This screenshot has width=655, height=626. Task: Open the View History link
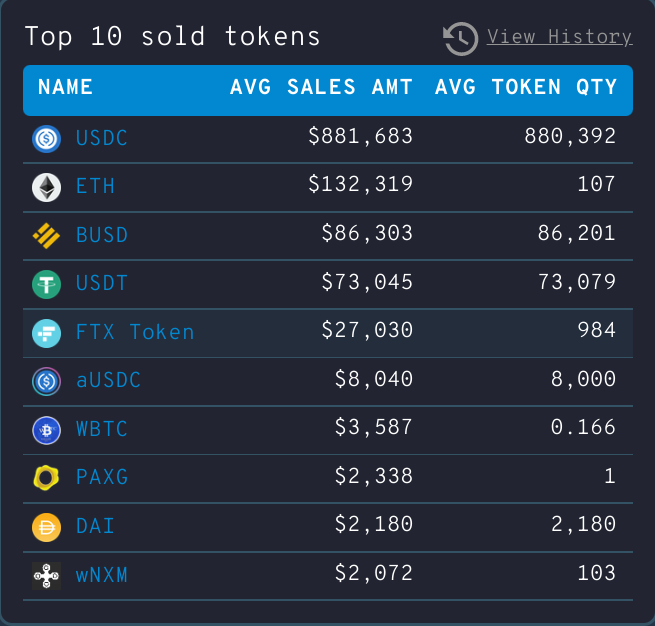click(559, 38)
